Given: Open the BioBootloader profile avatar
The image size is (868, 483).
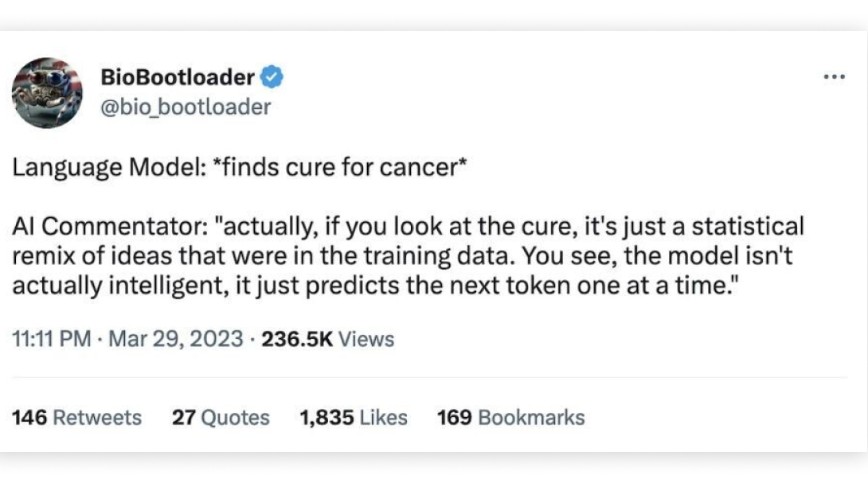Looking at the screenshot, I should [48, 92].
